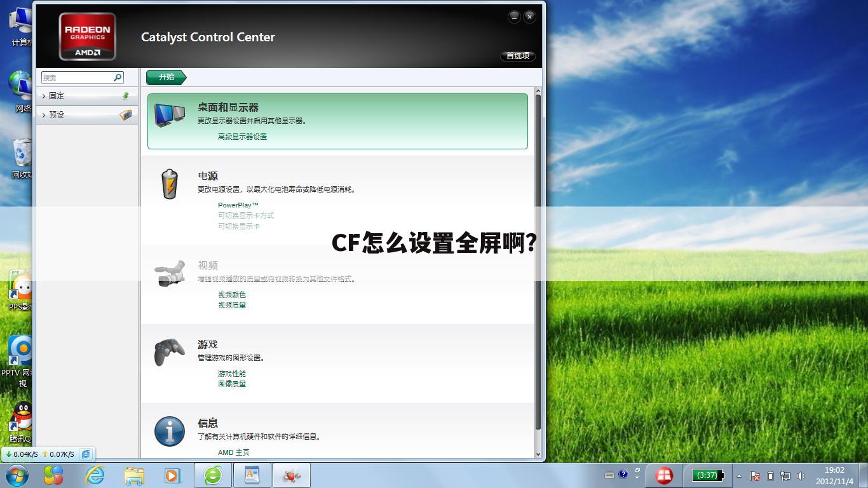
Task: Click the 桌面和显示器 heading
Action: (228, 107)
